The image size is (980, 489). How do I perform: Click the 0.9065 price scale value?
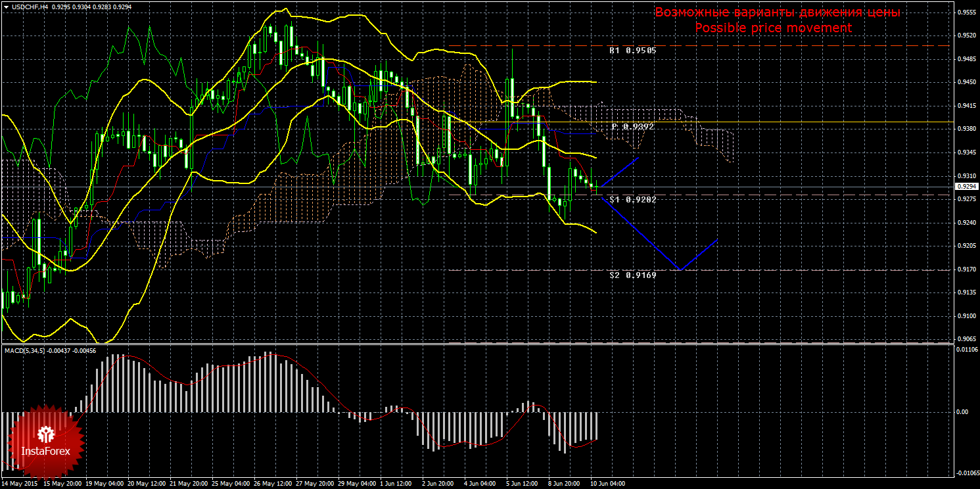pyautogui.click(x=966, y=339)
